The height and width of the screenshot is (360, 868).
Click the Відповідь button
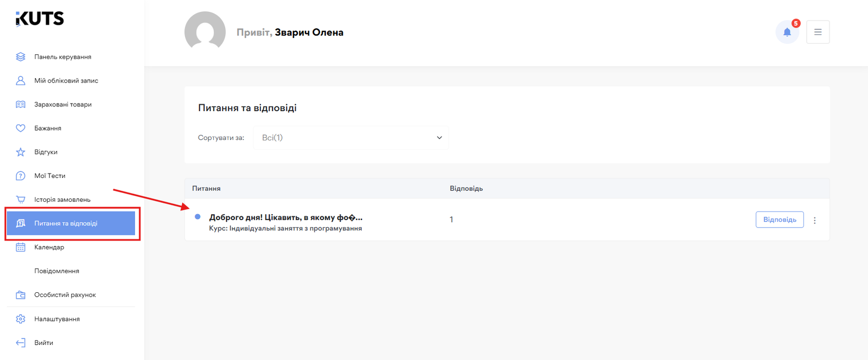pos(779,220)
